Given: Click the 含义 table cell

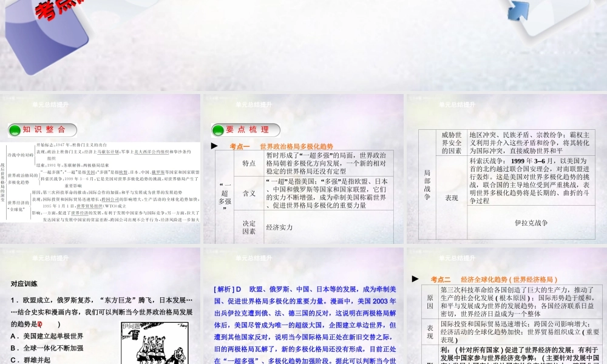Looking at the screenshot, I should [249, 193].
